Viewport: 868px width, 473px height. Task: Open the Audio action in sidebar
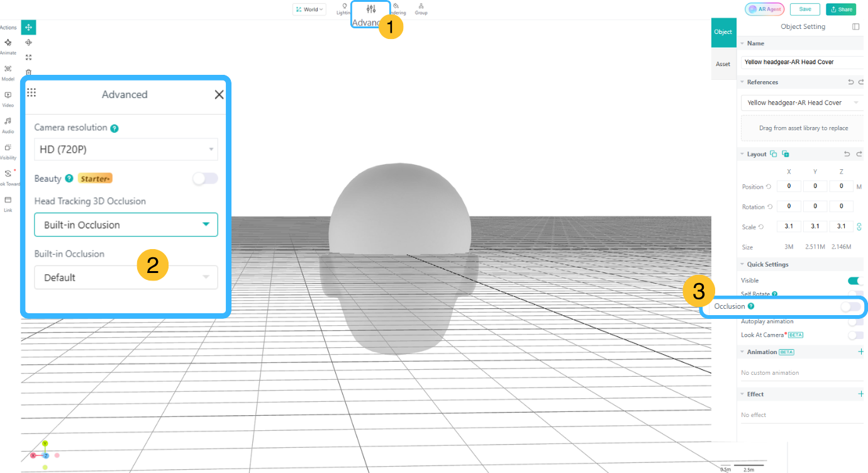pyautogui.click(x=8, y=125)
